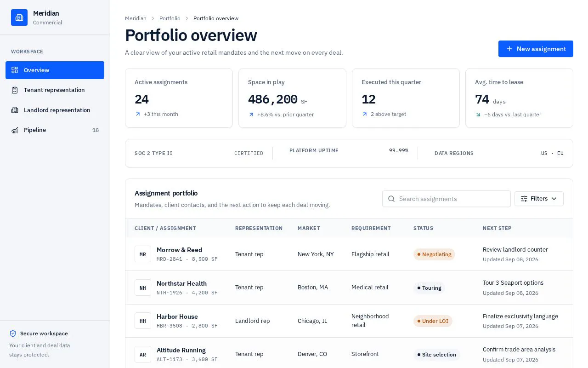Click 'Finalize exclusivity language' next step
The height and width of the screenshot is (368, 588).
tap(520, 316)
